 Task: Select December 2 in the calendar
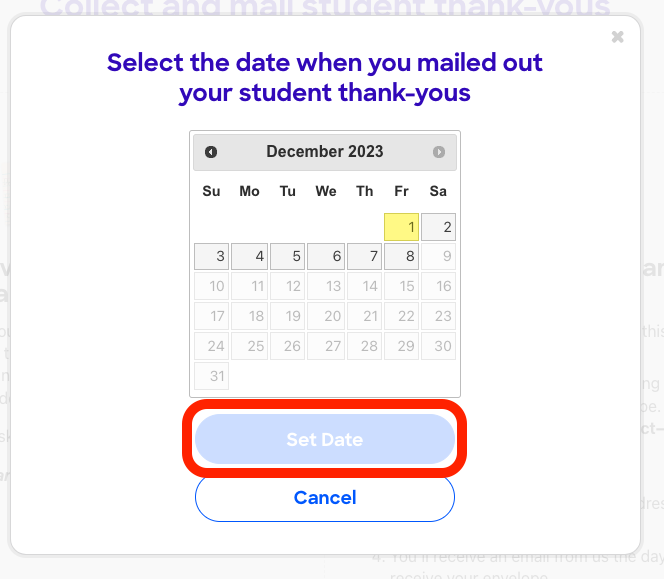pos(439,227)
